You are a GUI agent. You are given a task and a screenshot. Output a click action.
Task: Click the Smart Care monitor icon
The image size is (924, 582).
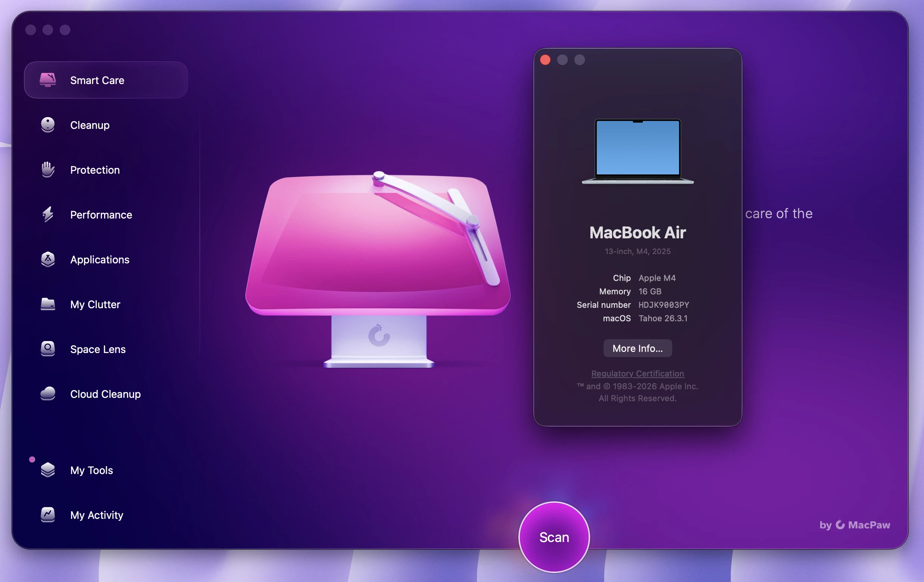click(x=47, y=80)
